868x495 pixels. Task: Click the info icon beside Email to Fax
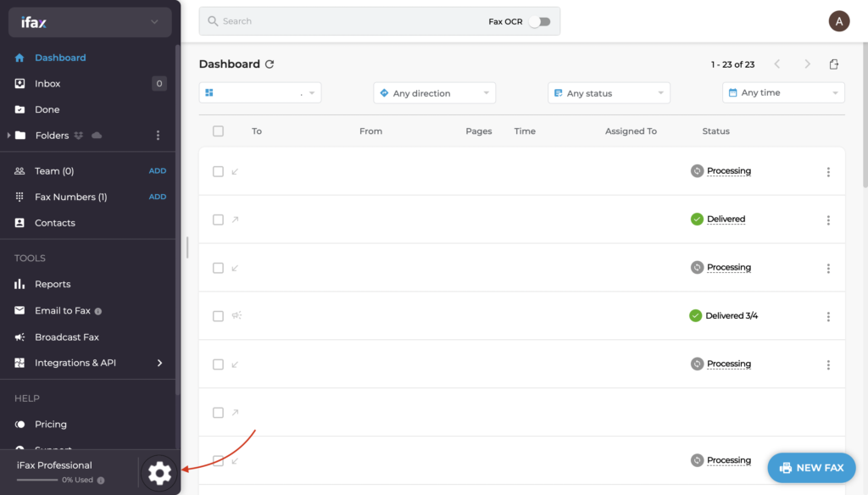[98, 311]
